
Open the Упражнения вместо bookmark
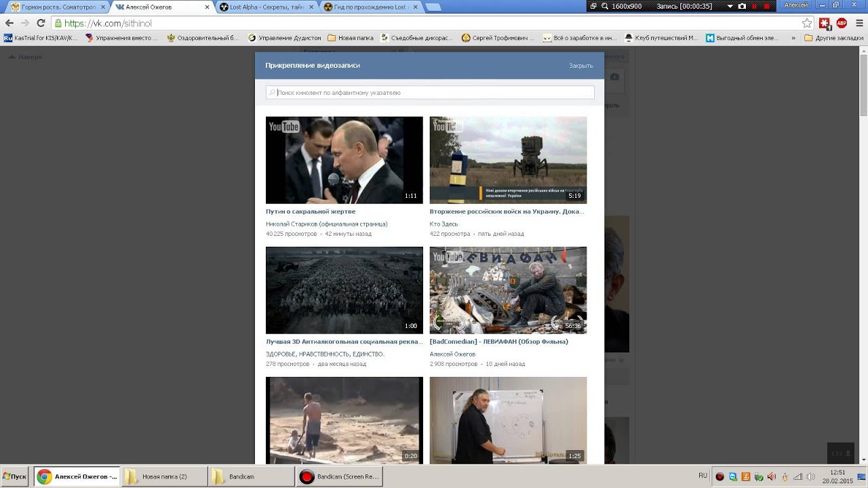coord(121,38)
